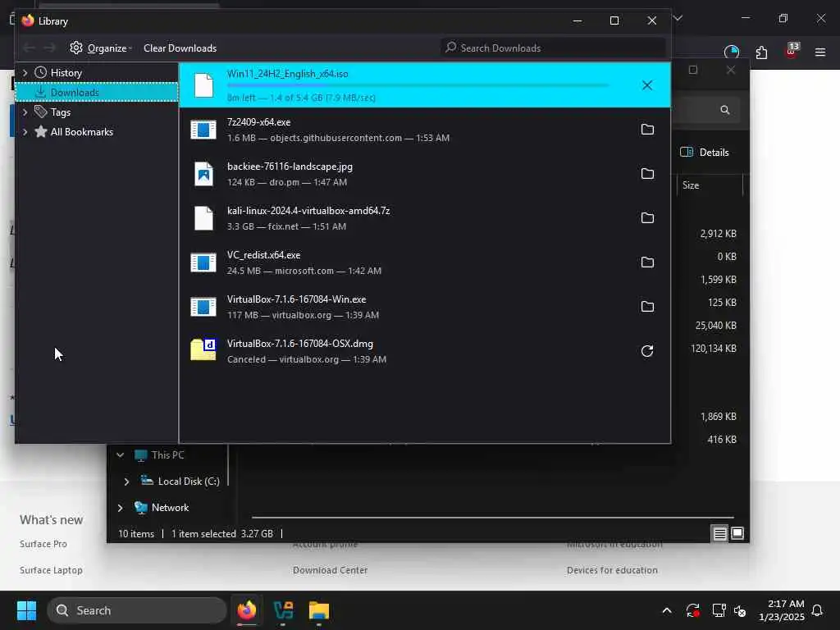Select the kali-linux-2024.4-virtualbox-amd64.7z name
The image size is (840, 630).
coord(308,211)
